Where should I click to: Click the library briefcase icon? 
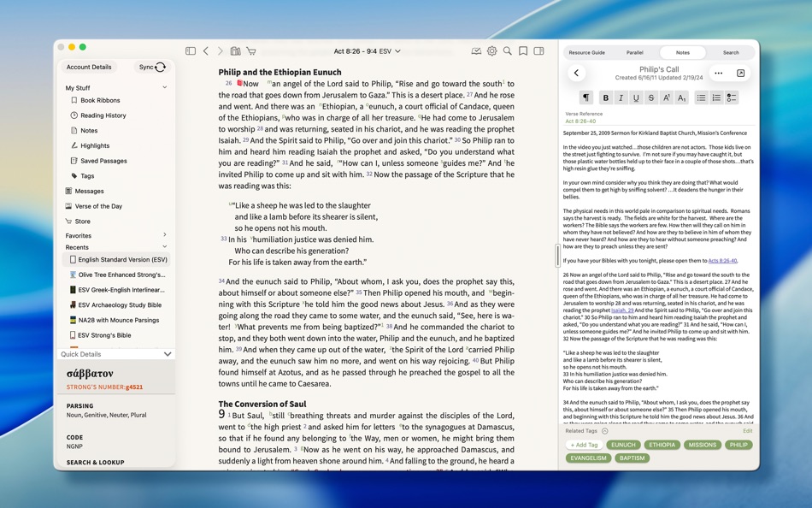point(236,50)
